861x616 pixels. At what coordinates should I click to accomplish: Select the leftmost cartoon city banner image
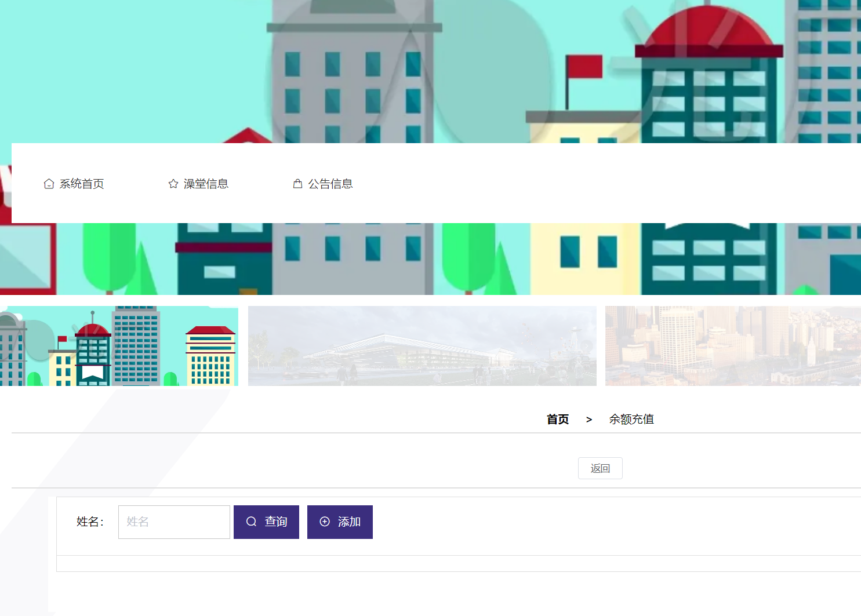[119, 346]
